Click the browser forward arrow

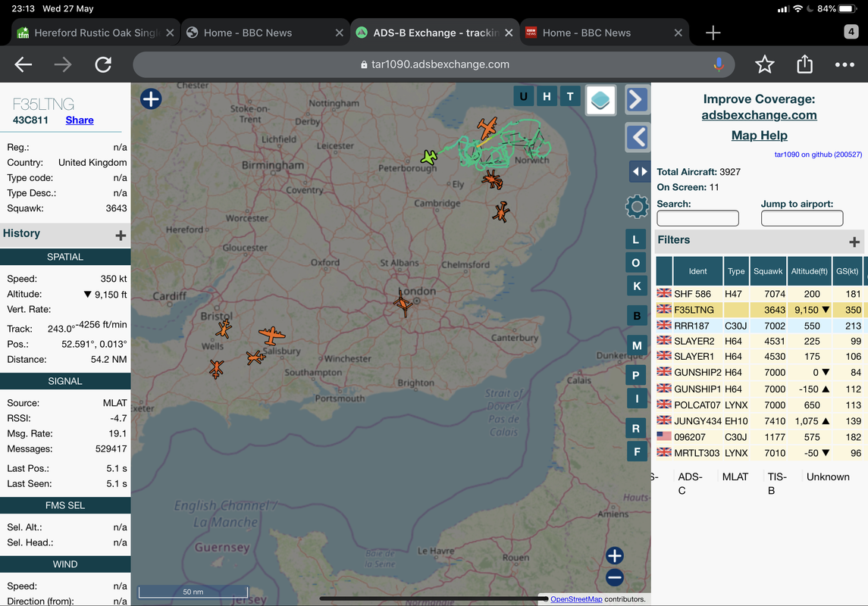pyautogui.click(x=63, y=64)
